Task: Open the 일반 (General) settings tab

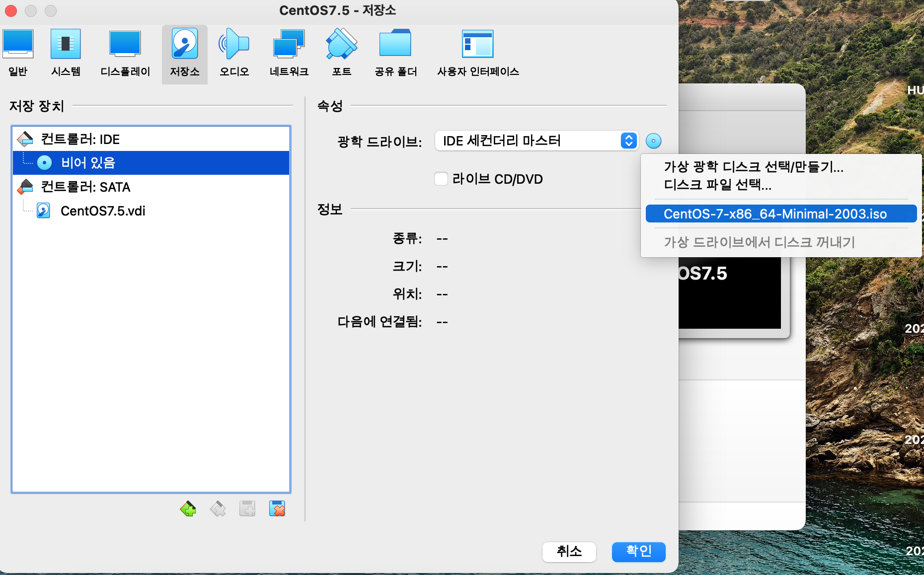Action: 18,54
